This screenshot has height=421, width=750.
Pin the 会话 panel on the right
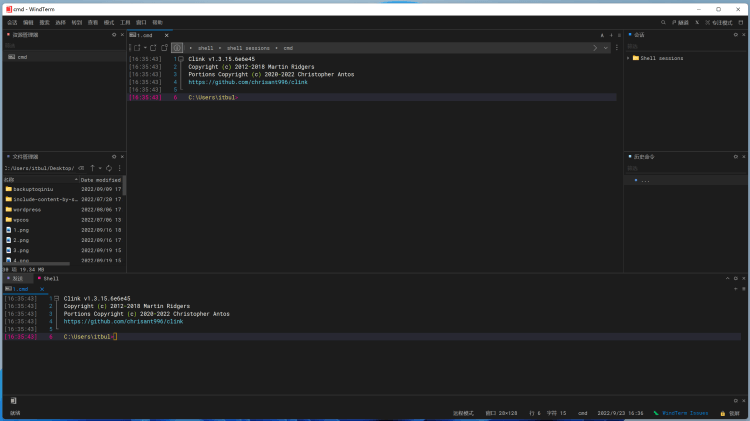(x=736, y=35)
